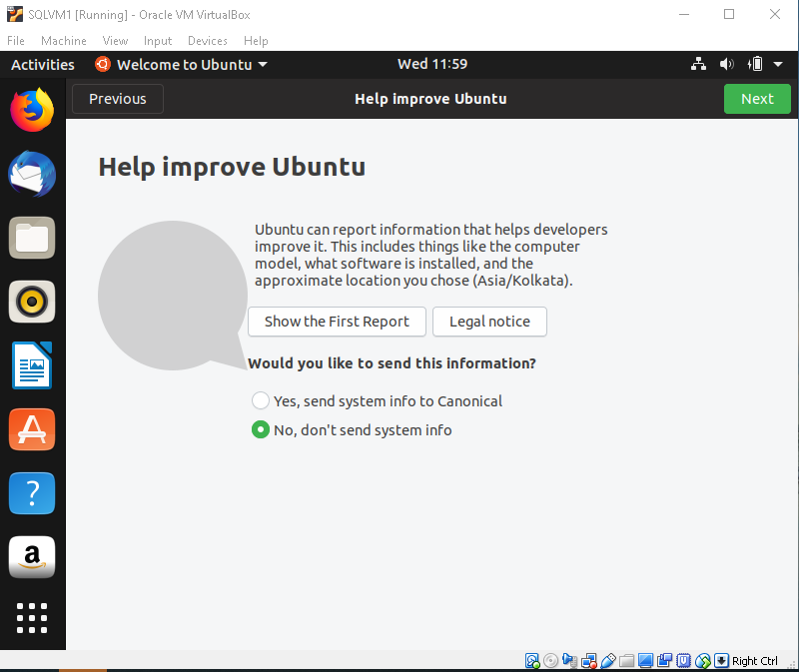Select No, don't send system info
The width and height of the screenshot is (799, 672).
pyautogui.click(x=352, y=430)
